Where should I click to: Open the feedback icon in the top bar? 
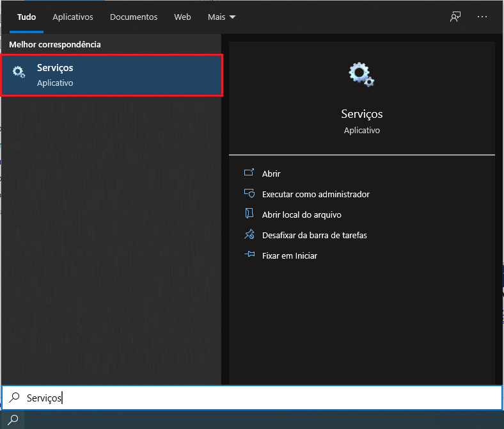(455, 17)
